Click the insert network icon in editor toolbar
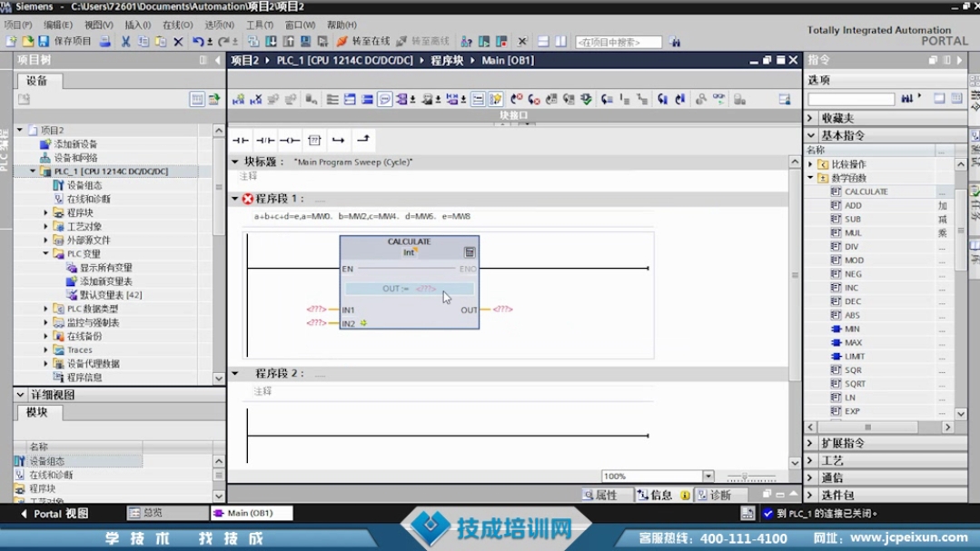This screenshot has width=980, height=551. pyautogui.click(x=238, y=99)
